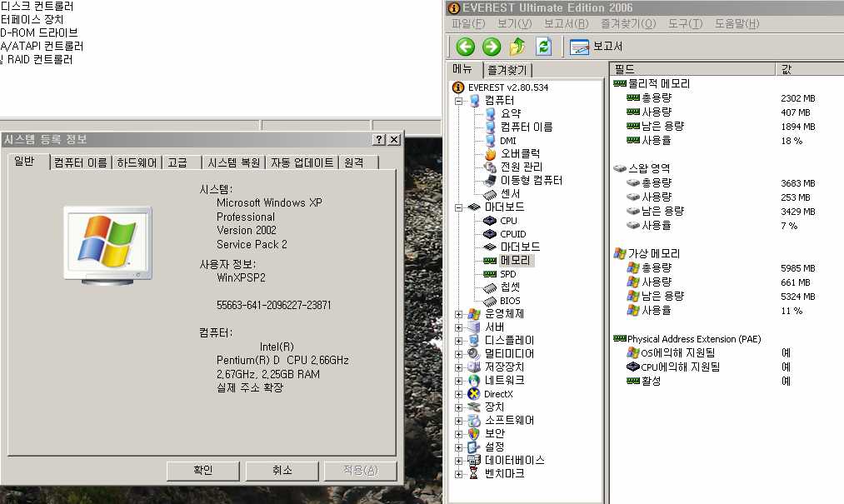Select the 1894 MB value cell

point(797,127)
